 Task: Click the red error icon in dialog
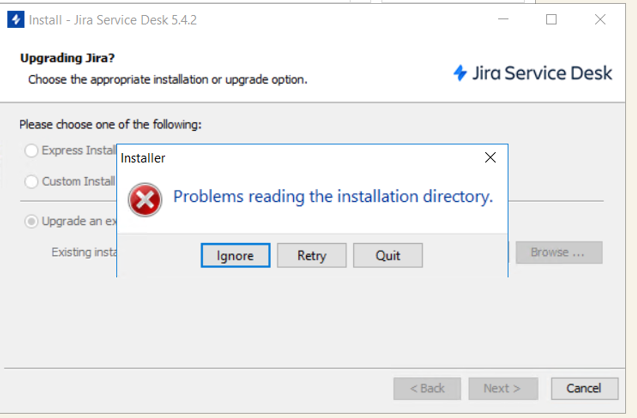click(x=145, y=199)
